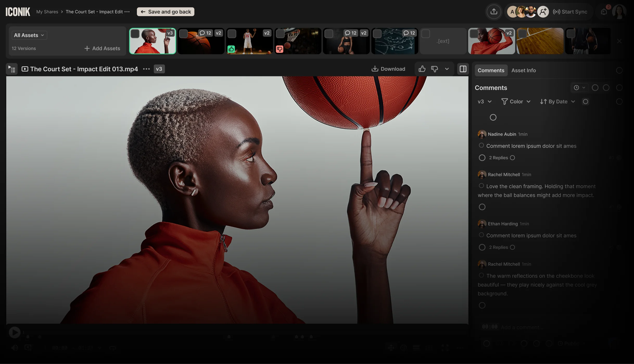The height and width of the screenshot is (364, 634).
Task: Toggle loop playback in the player controls
Action: click(x=112, y=348)
